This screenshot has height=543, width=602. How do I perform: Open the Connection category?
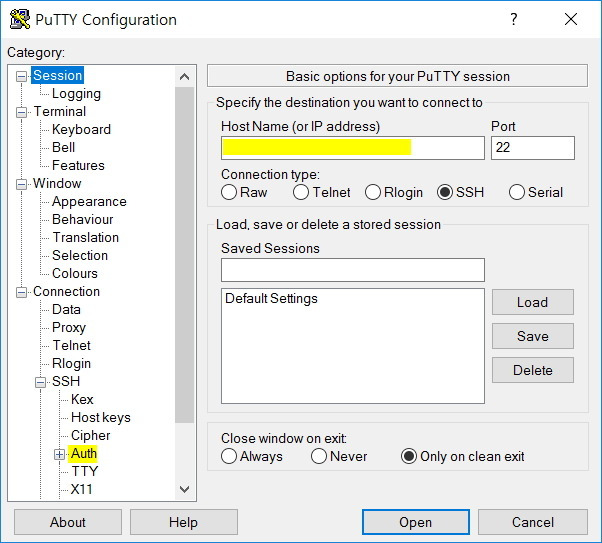coord(66,291)
